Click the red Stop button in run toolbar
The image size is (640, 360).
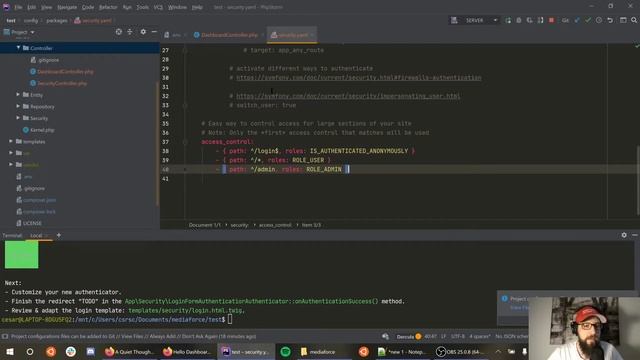(551, 20)
